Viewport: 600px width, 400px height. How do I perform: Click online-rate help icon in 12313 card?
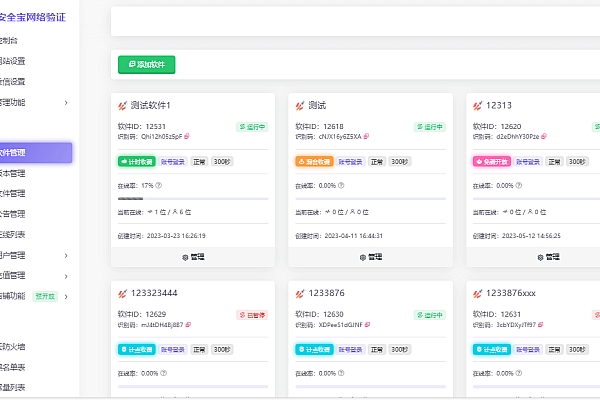coord(518,185)
